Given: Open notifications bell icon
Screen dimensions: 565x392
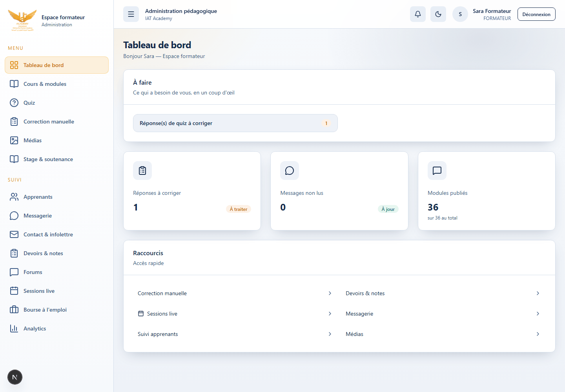Looking at the screenshot, I should (x=418, y=14).
